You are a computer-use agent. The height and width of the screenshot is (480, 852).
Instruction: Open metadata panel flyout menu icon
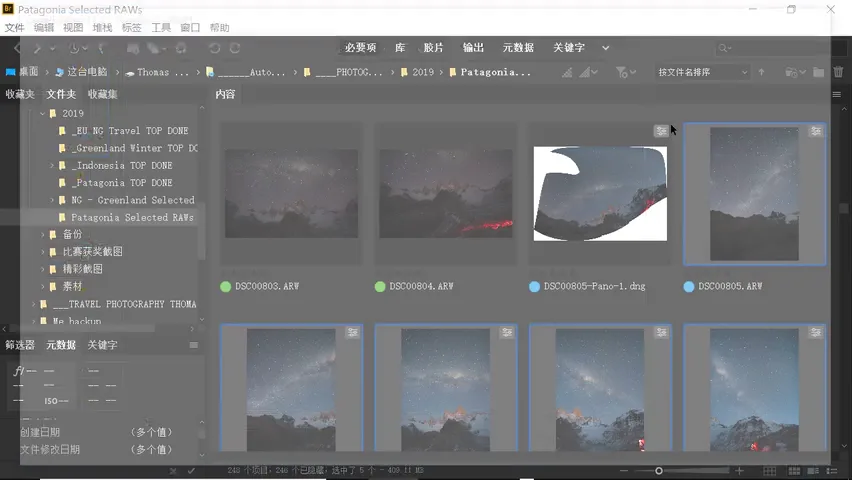coord(193,345)
